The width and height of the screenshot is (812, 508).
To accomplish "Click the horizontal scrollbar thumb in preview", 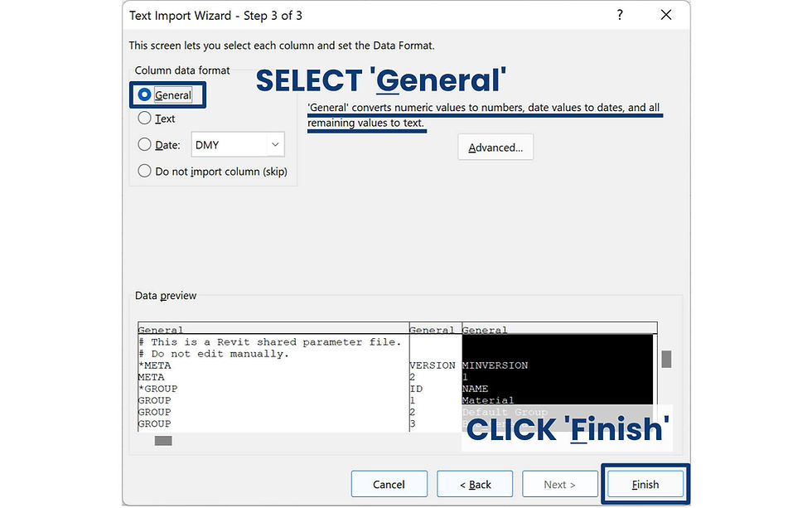I will 163,441.
